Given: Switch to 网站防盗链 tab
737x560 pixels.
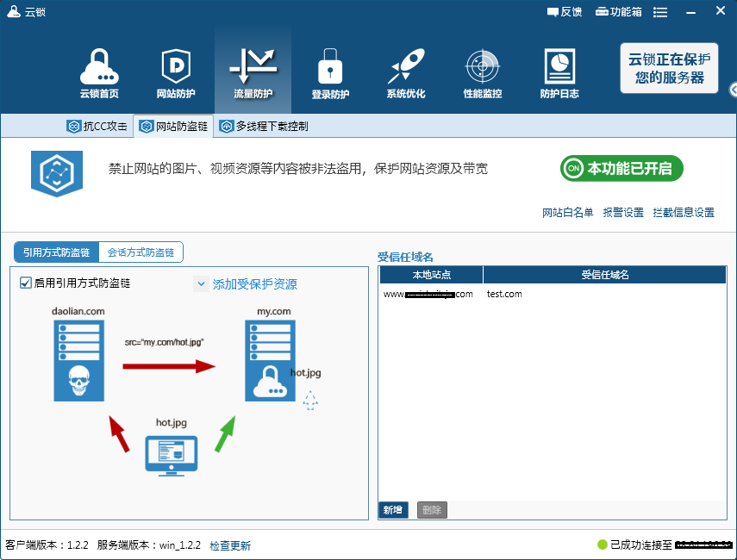Looking at the screenshot, I should [x=173, y=127].
